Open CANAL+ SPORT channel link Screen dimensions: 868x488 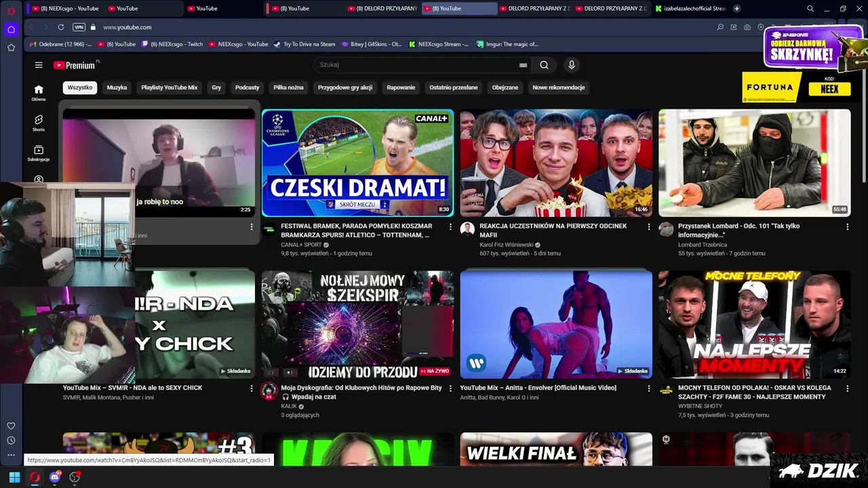[302, 245]
